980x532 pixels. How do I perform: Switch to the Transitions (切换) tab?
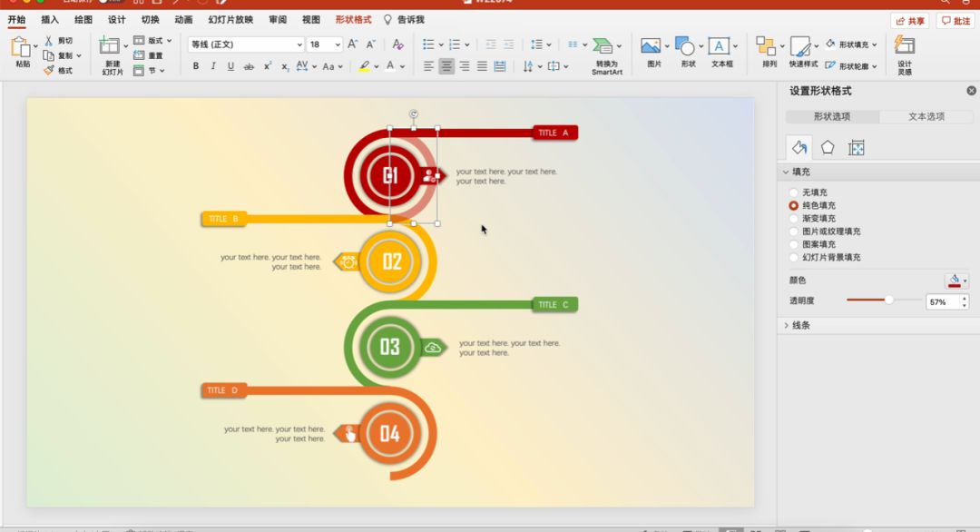click(150, 20)
